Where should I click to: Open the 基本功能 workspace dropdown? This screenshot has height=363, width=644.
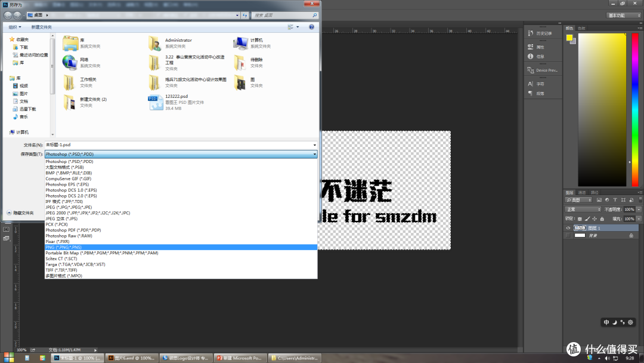pos(624,15)
